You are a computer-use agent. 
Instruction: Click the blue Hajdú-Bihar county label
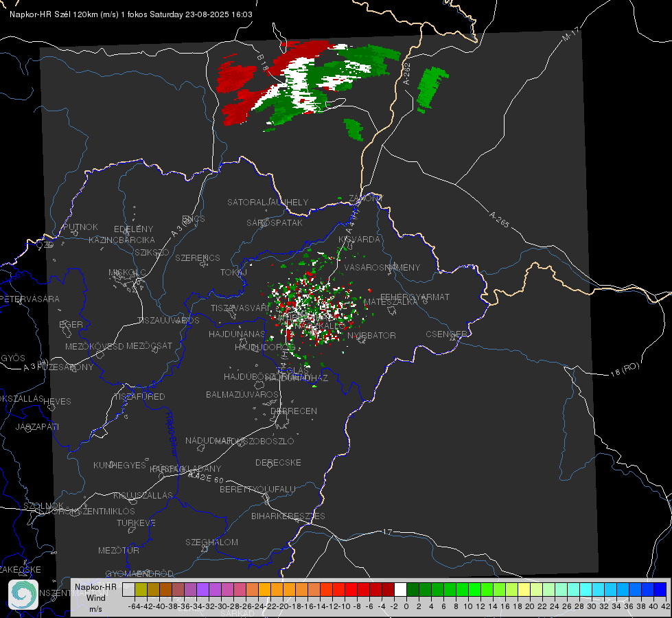click(172, 434)
